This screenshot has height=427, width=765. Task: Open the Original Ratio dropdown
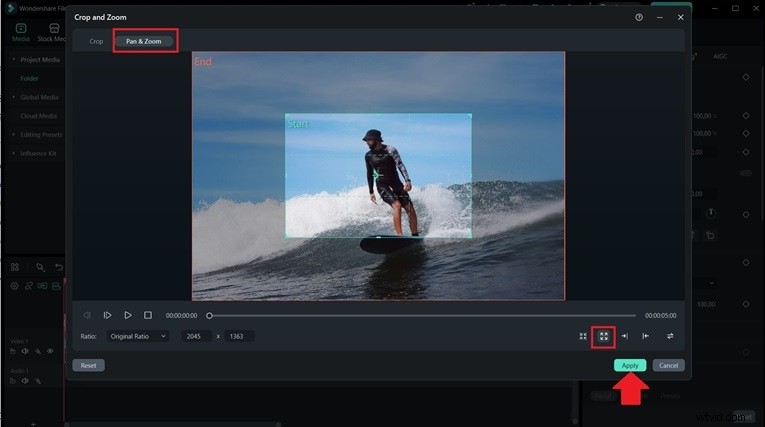click(x=138, y=336)
